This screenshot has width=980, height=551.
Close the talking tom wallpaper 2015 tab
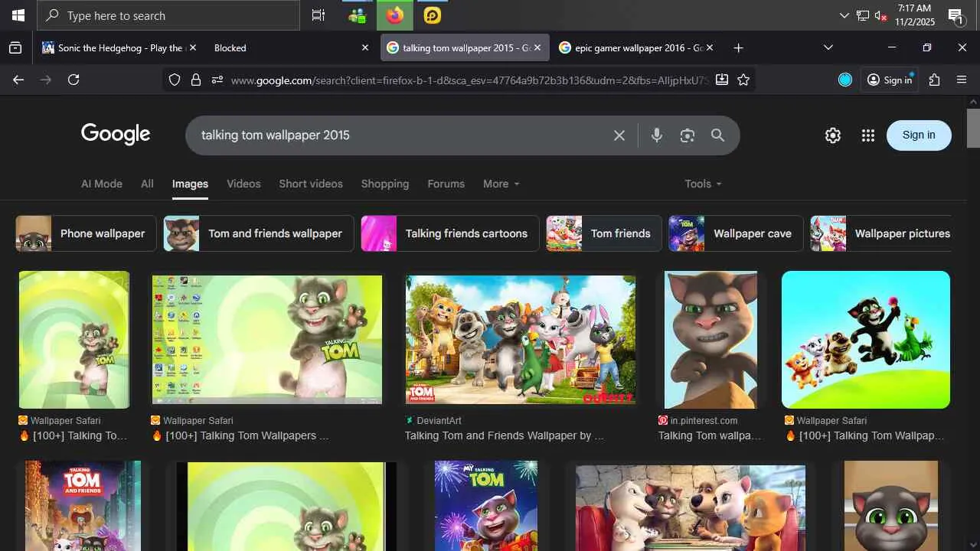537,47
